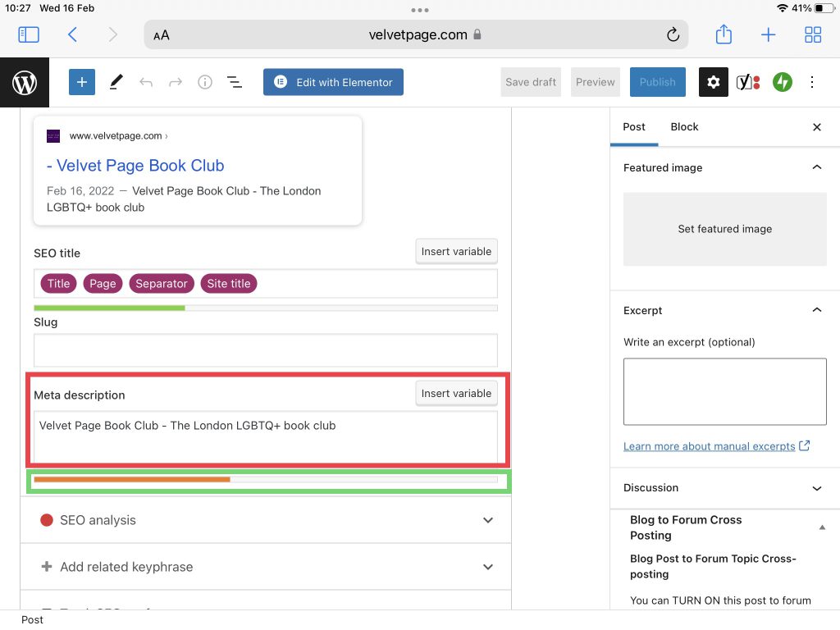The height and width of the screenshot is (630, 840).
Task: Open the block list view
Action: tap(235, 82)
